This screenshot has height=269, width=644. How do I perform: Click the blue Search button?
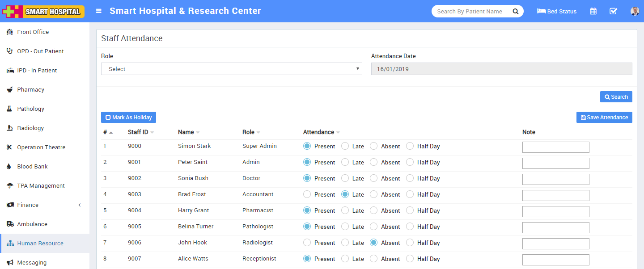point(616,97)
